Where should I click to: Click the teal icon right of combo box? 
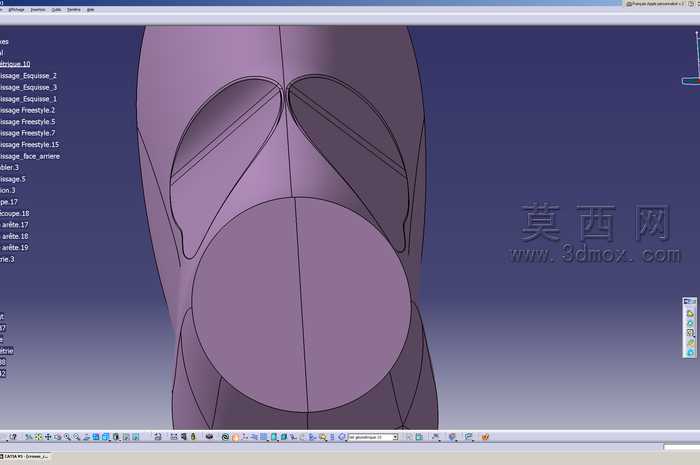tap(419, 437)
